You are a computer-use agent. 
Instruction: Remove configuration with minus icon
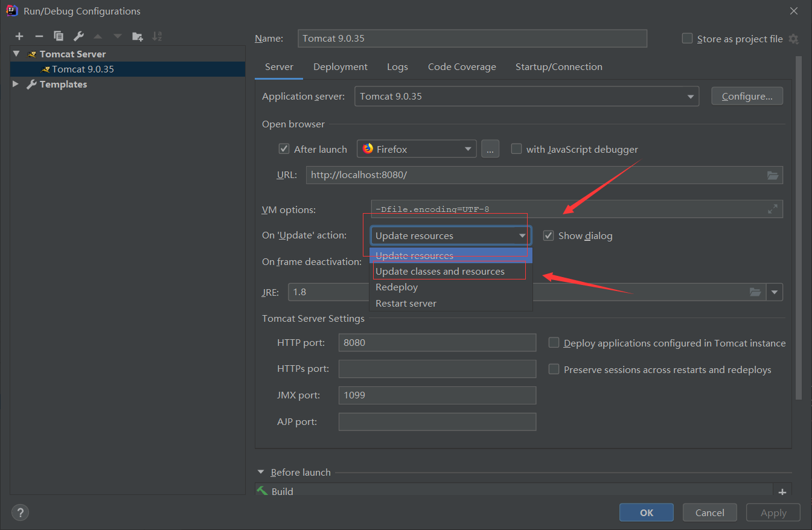point(39,36)
